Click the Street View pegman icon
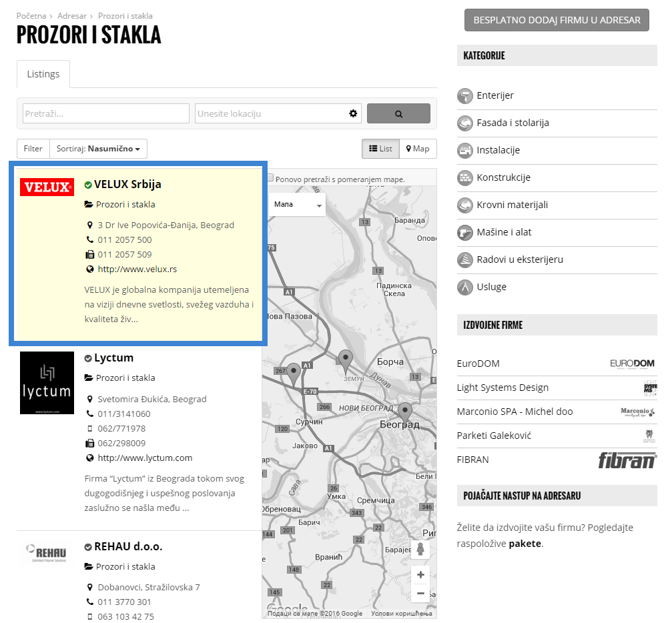The height and width of the screenshot is (623, 672). tap(420, 549)
